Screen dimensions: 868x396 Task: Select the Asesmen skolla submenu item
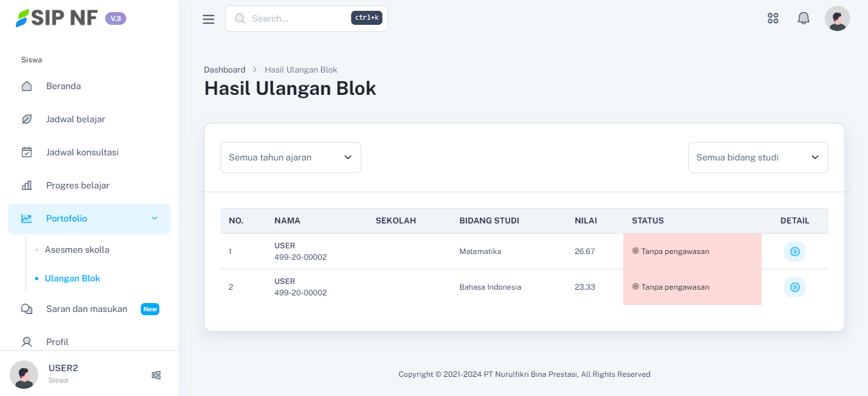point(77,250)
